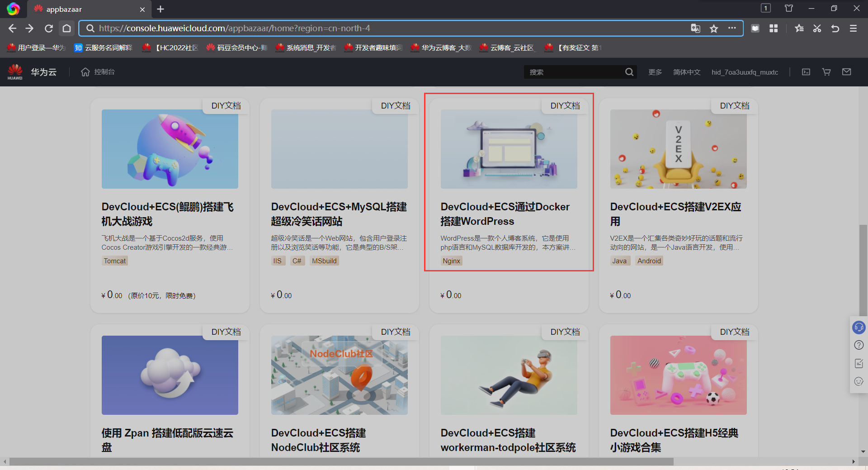Open the title DevCloud+ECS通过Docker搭建WordPress

pos(505,214)
